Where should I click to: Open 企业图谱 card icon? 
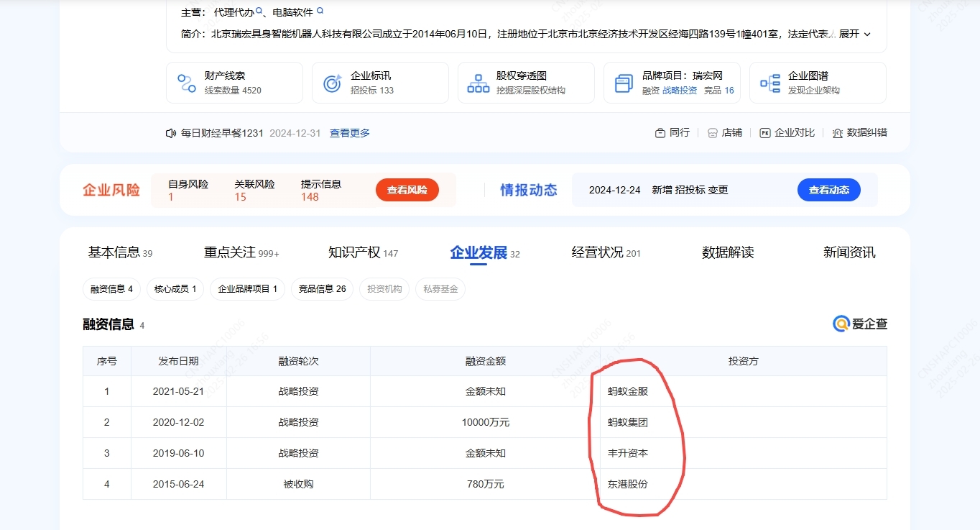770,83
